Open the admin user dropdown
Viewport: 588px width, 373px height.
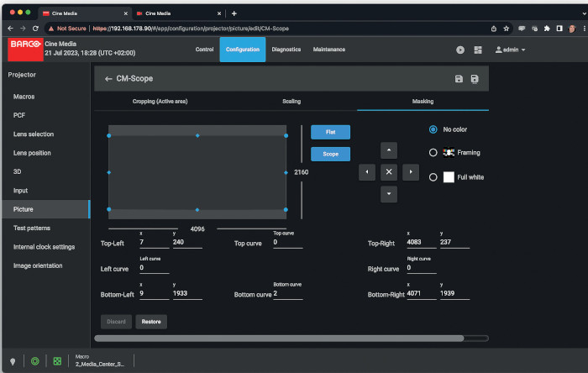511,50
